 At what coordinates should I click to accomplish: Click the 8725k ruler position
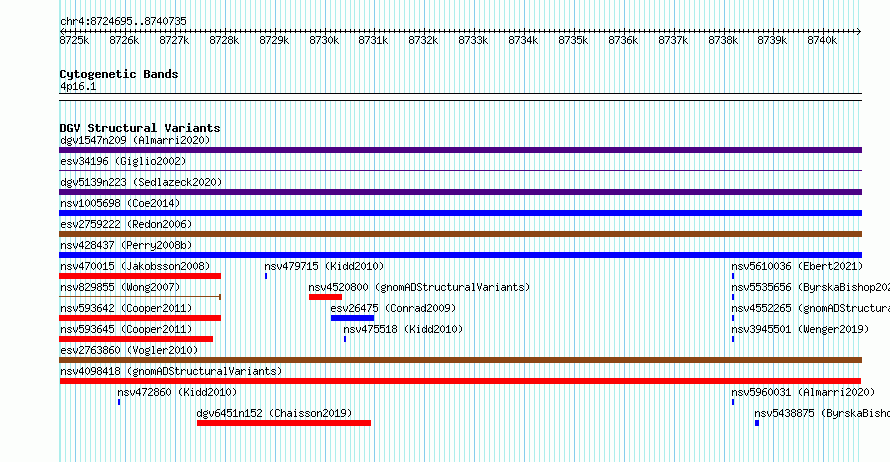tap(74, 40)
